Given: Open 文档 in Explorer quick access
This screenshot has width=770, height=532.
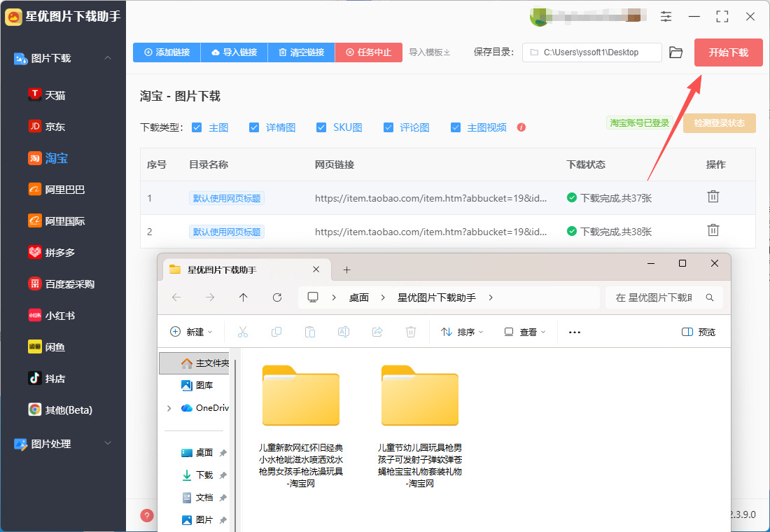Looking at the screenshot, I should coord(197,497).
